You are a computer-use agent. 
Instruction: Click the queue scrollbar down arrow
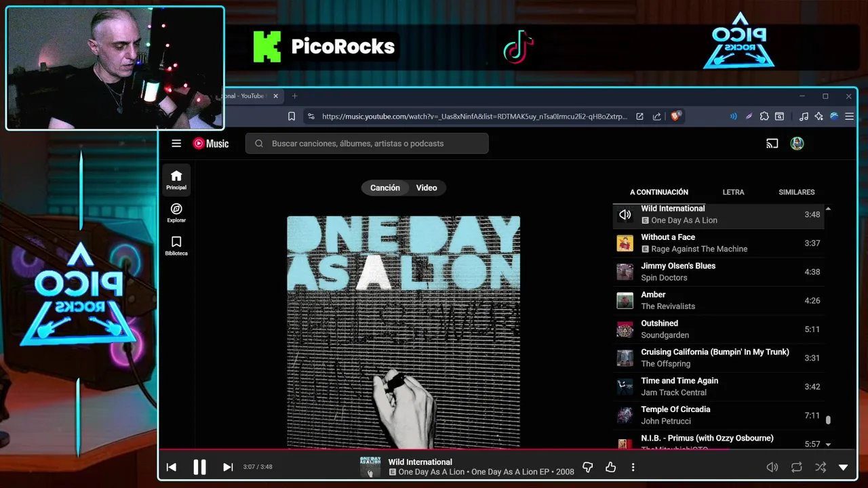click(828, 445)
